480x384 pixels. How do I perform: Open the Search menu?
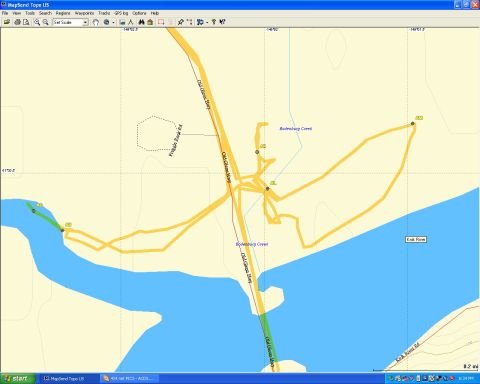(45, 13)
